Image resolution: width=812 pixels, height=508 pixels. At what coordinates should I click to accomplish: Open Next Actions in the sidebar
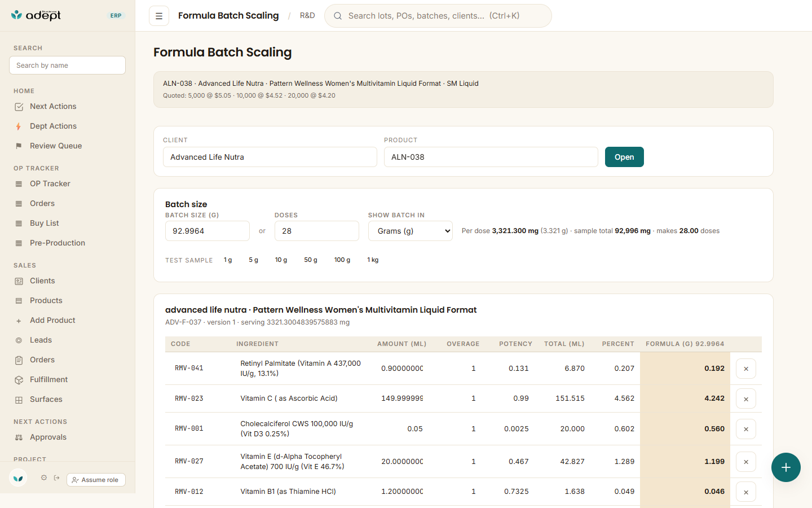pos(68,106)
